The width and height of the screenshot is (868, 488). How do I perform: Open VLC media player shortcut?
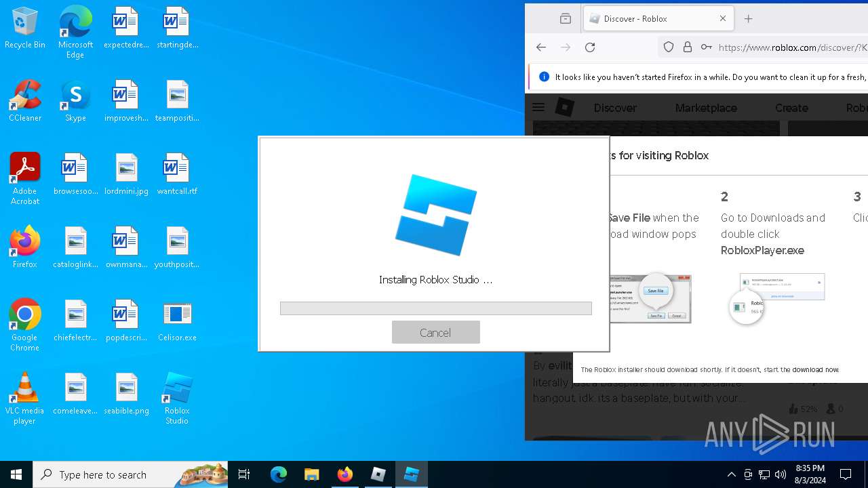pyautogui.click(x=25, y=399)
